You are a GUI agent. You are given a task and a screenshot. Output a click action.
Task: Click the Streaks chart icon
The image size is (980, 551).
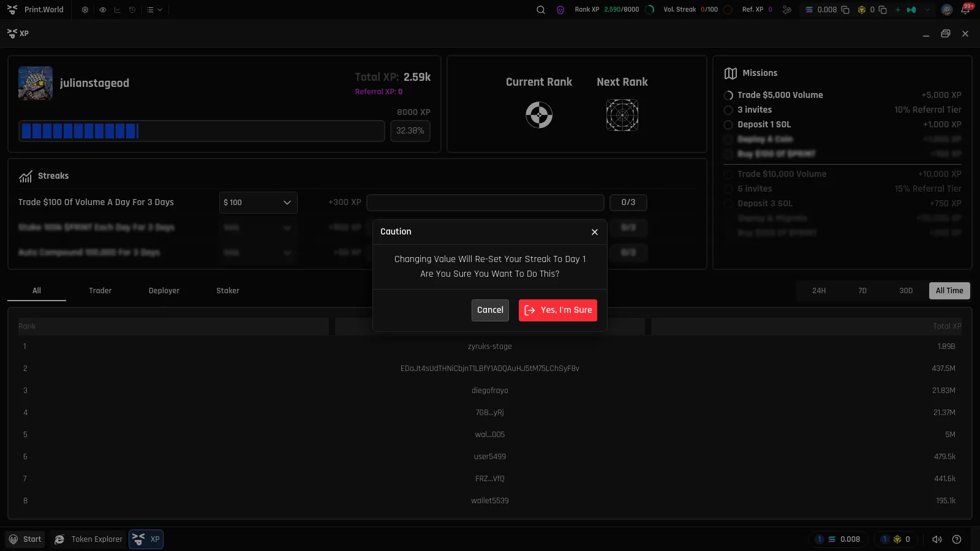(x=25, y=177)
